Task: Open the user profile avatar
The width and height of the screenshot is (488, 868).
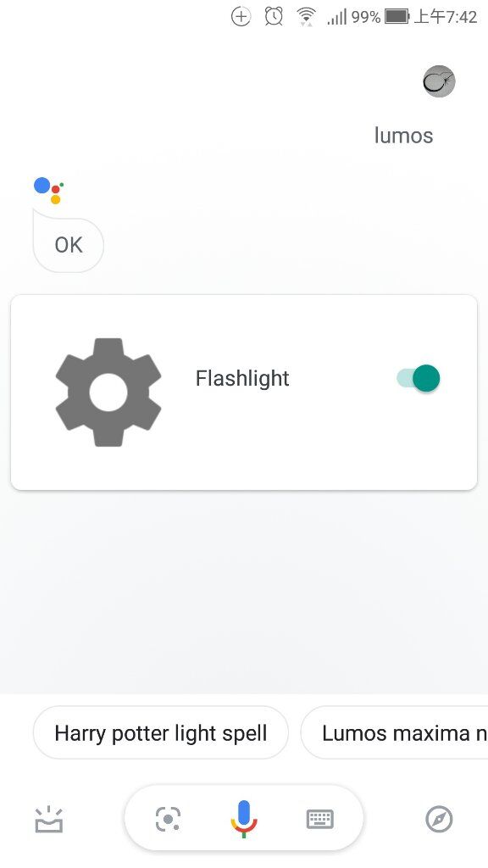Action: 439,81
